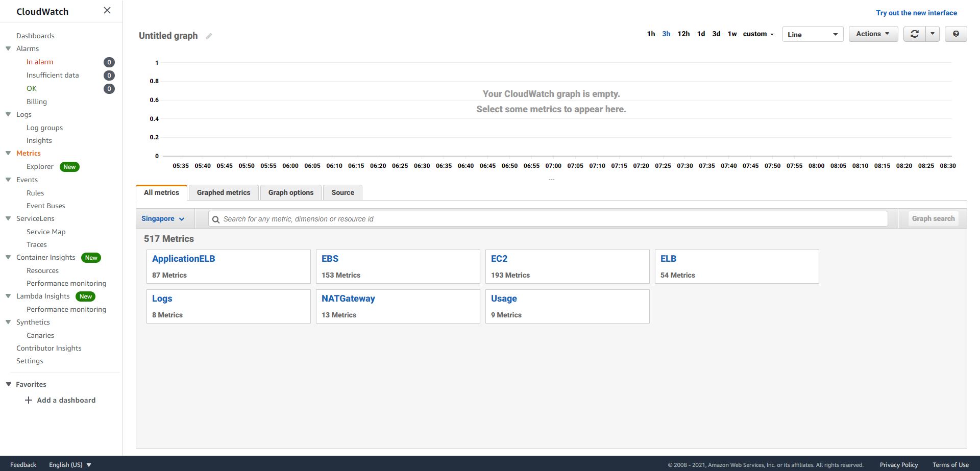The image size is (980, 471).
Task: Set time range to 12h
Action: point(683,34)
